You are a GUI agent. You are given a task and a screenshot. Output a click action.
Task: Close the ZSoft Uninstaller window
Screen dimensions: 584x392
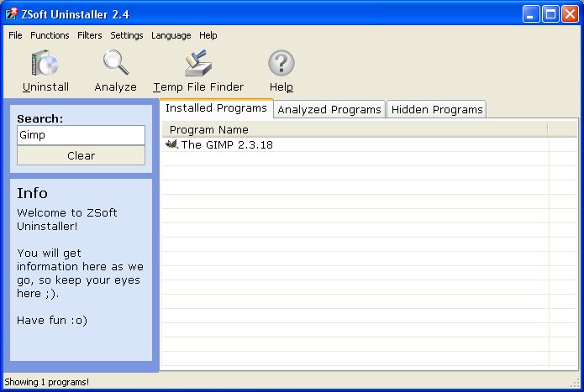pos(570,14)
